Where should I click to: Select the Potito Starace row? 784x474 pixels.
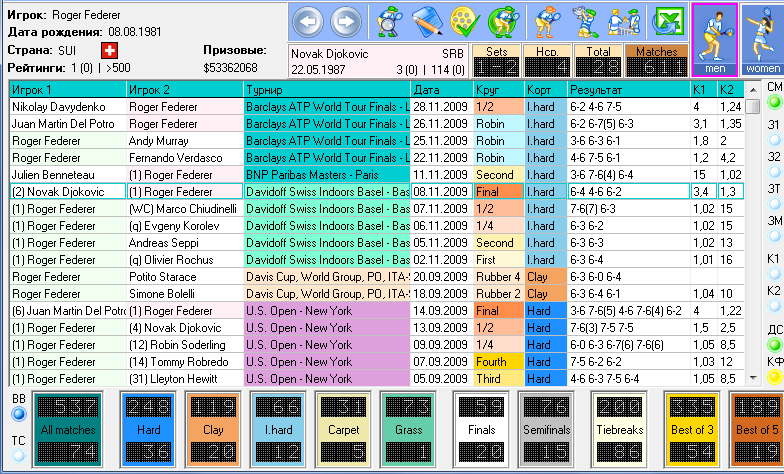coord(376,277)
